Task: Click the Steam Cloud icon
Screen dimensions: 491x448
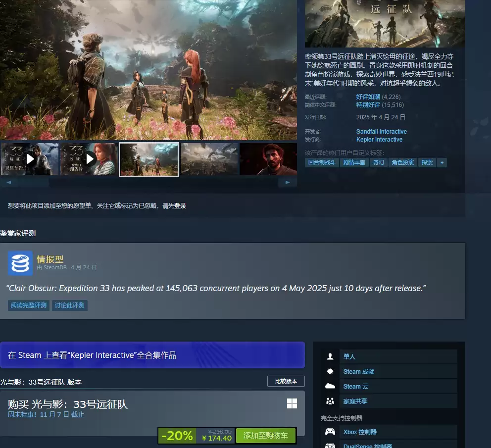Action: 330,386
